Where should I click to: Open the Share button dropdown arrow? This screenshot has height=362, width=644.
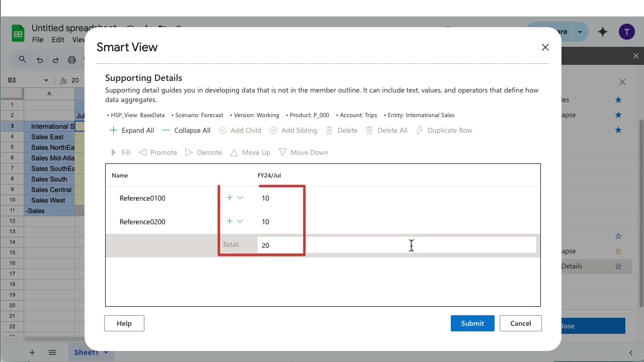580,32
